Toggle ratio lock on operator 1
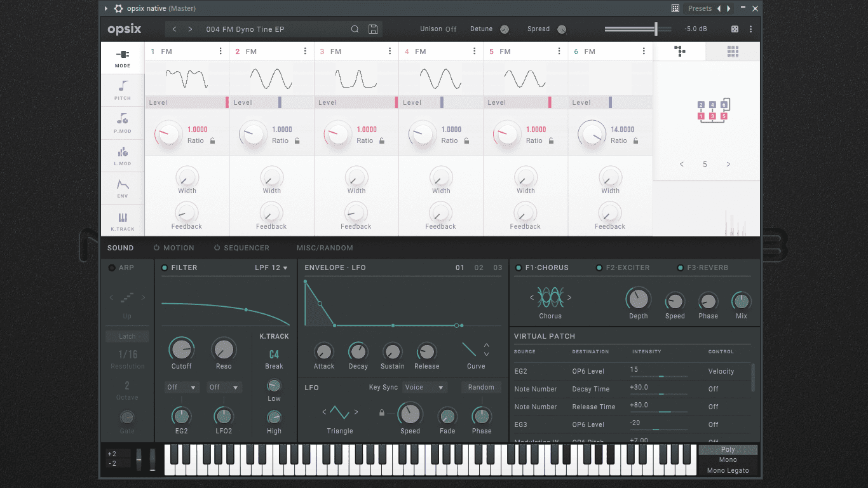This screenshot has height=488, width=868. point(212,141)
